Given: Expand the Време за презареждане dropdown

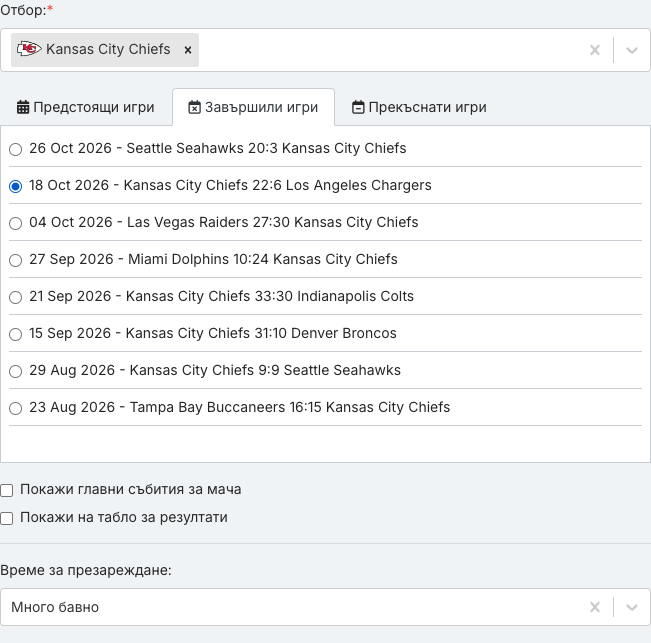Looking at the screenshot, I should [x=631, y=607].
